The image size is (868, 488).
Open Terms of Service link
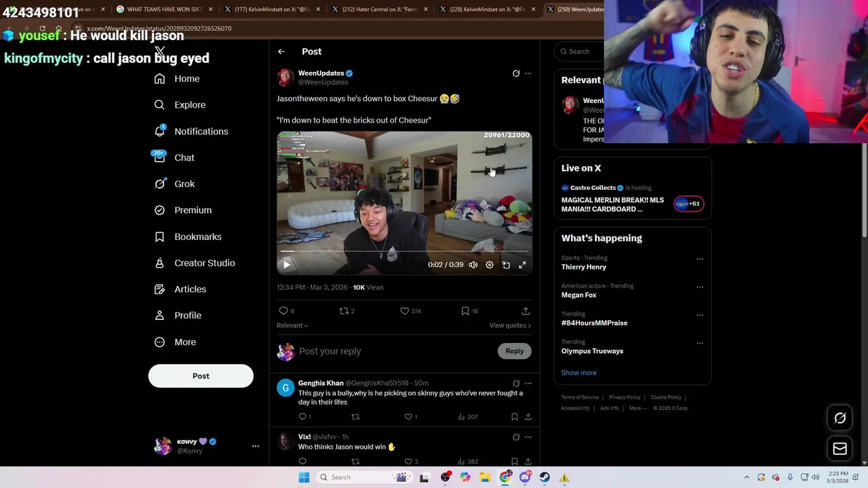point(580,397)
